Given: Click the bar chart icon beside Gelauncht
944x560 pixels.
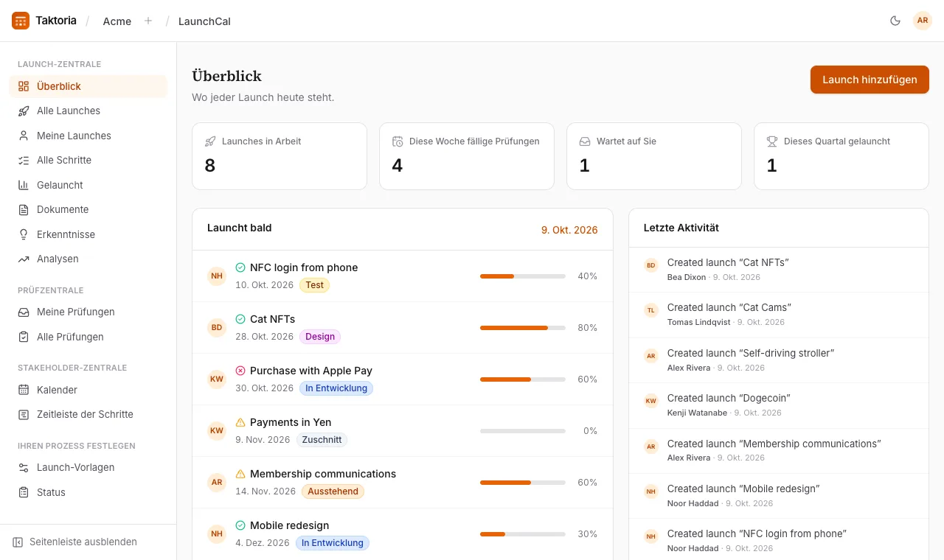Looking at the screenshot, I should [24, 185].
